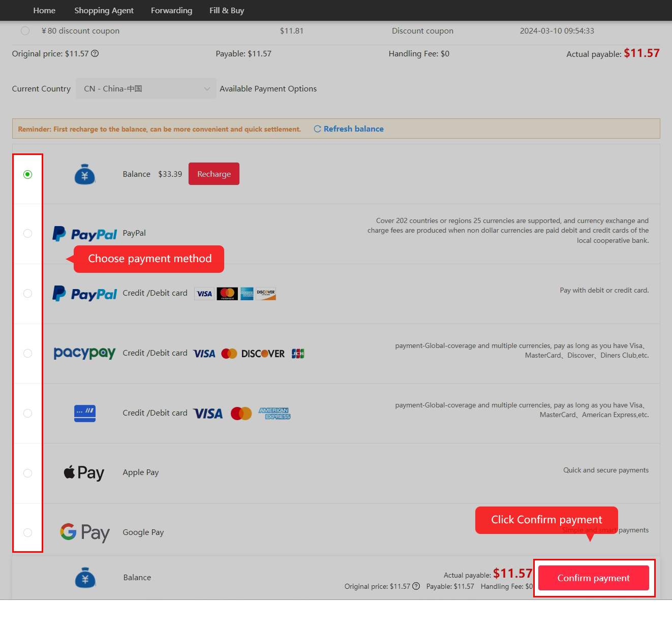Click the Google Pay logo
Screen dimensions: 672x633
tap(85, 532)
